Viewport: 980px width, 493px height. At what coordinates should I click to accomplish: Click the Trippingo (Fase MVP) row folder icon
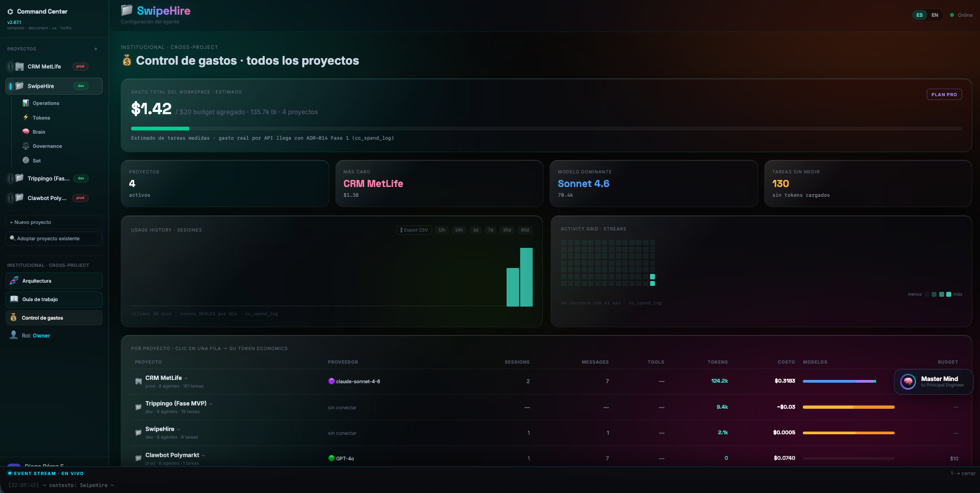coord(139,407)
